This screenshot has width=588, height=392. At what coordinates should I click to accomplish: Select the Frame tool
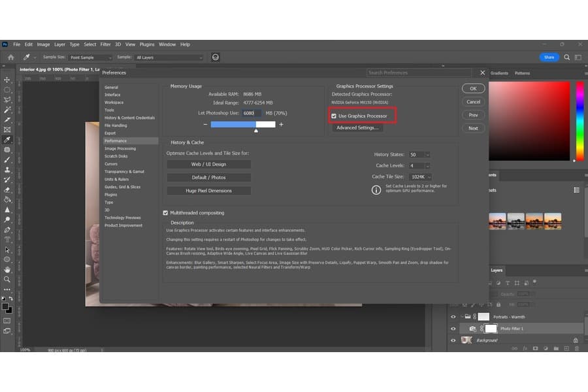click(7, 130)
